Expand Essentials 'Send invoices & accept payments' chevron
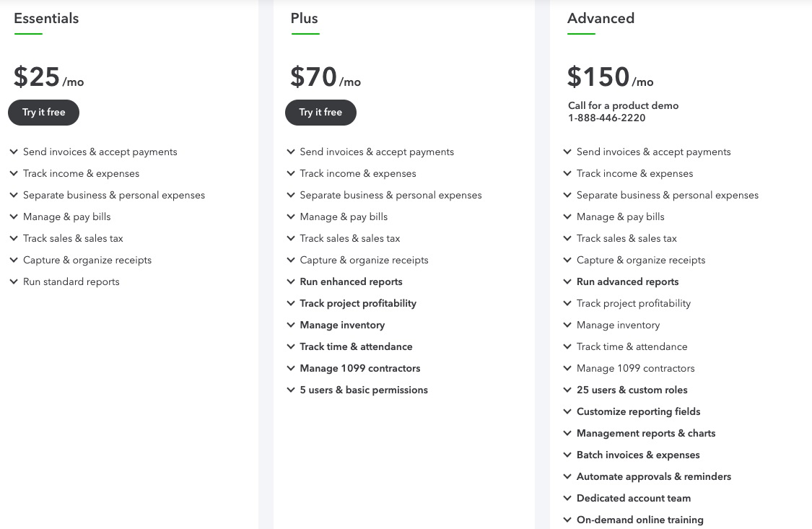 pos(14,152)
